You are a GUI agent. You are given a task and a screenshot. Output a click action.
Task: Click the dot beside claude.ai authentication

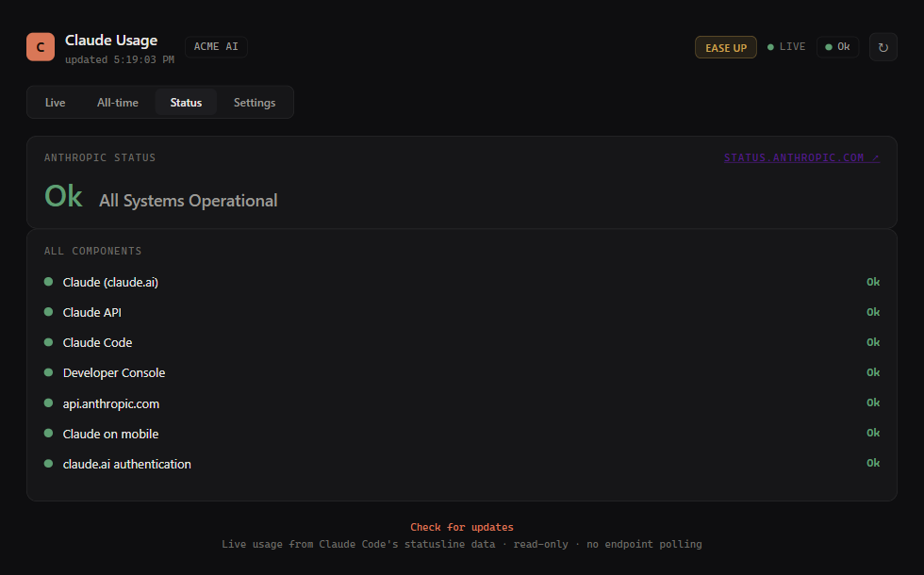click(48, 464)
